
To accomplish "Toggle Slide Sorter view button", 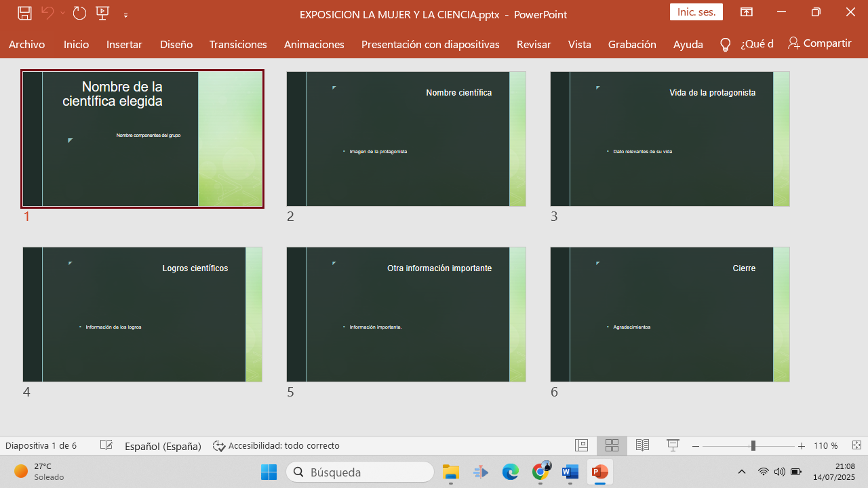I will (x=612, y=445).
